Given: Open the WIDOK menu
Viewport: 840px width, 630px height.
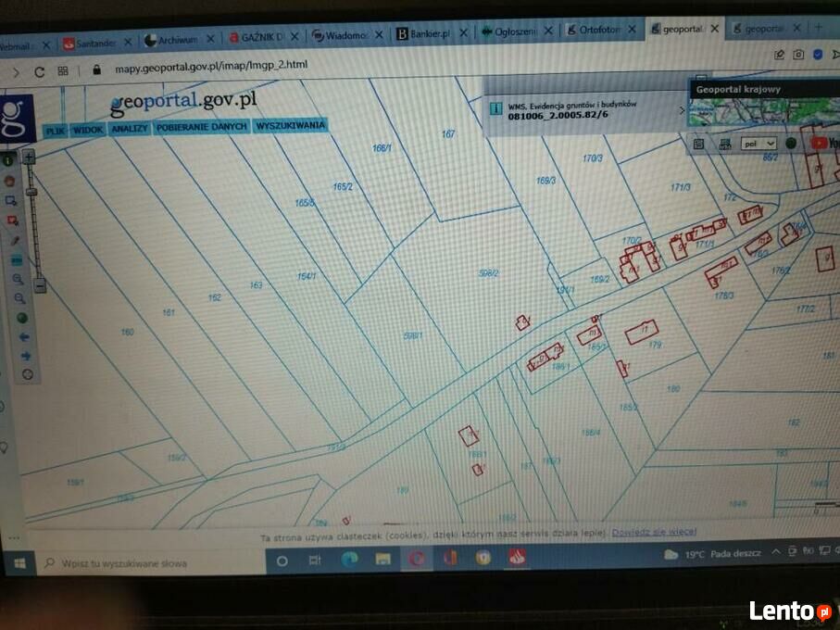Looking at the screenshot, I should point(88,130).
